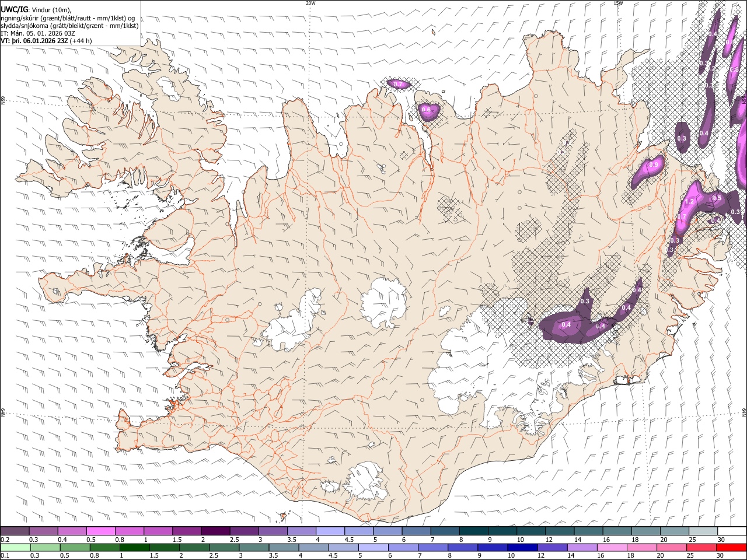The image size is (747, 560).
Task: Click the white swatch ending the snow scale
Action: click(732, 531)
